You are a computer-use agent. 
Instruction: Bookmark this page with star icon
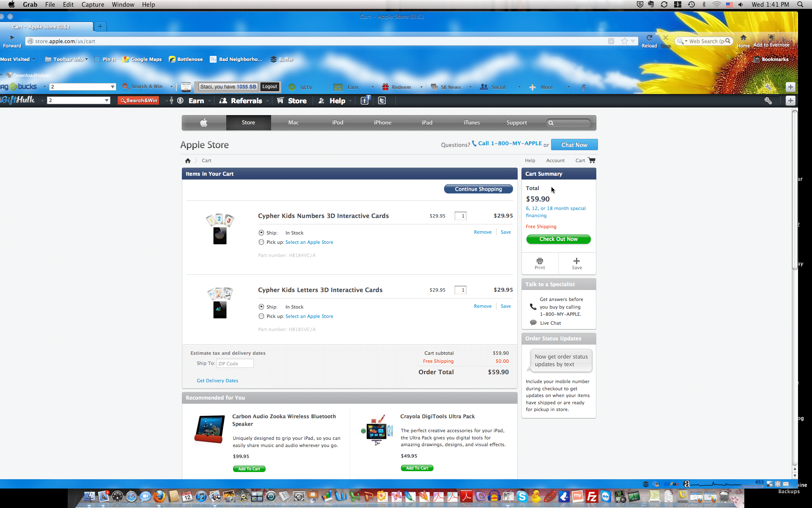point(625,41)
